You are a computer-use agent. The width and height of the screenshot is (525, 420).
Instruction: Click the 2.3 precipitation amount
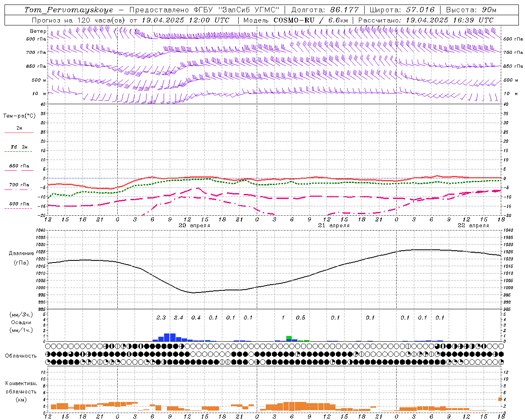tap(161, 317)
